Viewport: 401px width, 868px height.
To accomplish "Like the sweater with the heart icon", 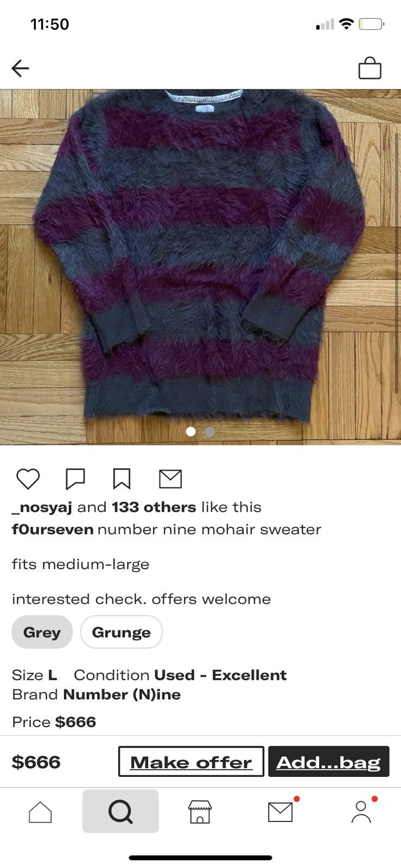I will click(28, 479).
